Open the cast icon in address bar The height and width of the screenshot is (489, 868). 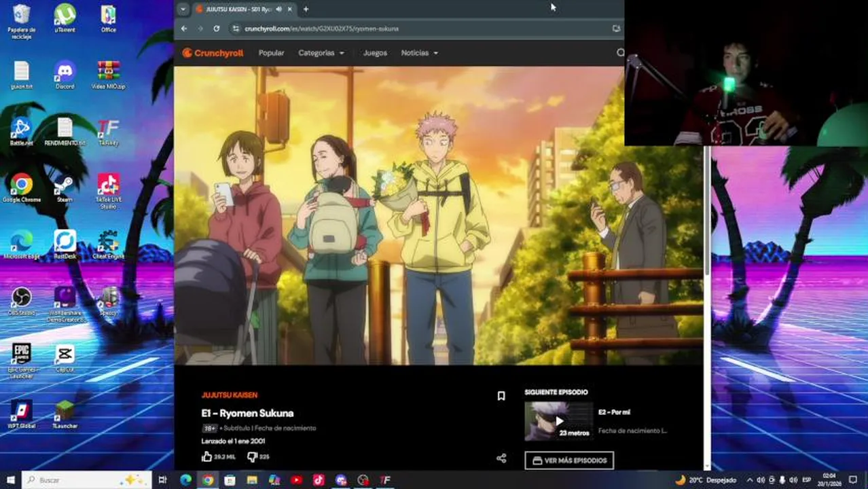pyautogui.click(x=616, y=29)
